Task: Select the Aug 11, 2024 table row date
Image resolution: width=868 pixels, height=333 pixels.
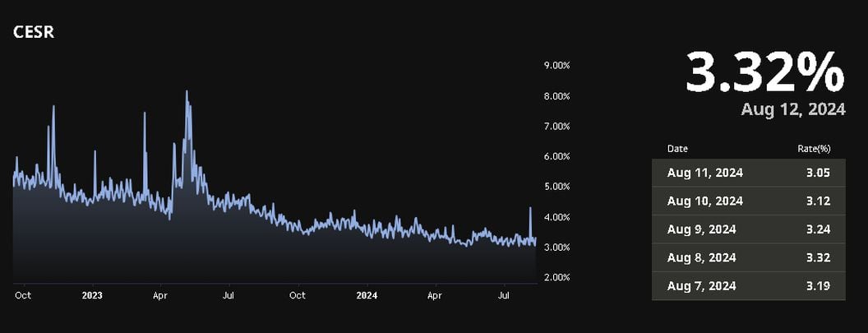Action: pyautogui.click(x=704, y=173)
